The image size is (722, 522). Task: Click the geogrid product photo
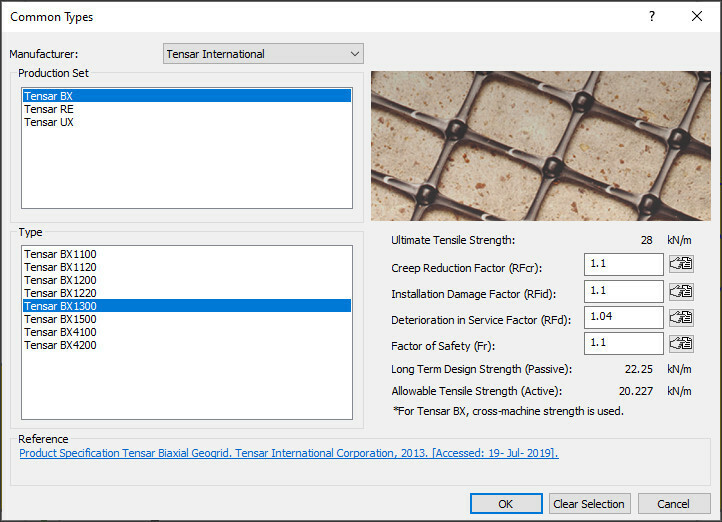(x=541, y=146)
